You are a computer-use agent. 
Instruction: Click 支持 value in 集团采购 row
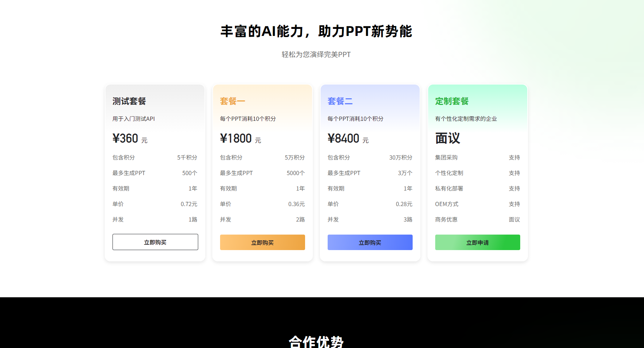(x=515, y=157)
